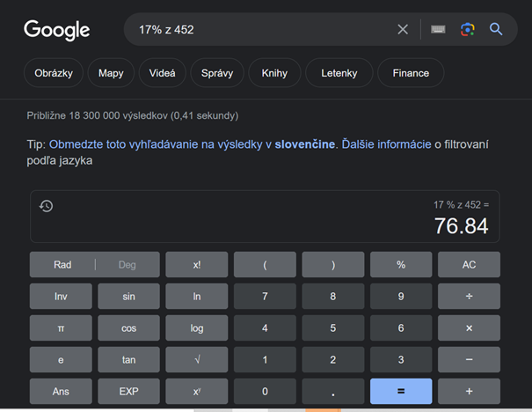Switch to the Videá tab
The width and height of the screenshot is (532, 412).
(x=162, y=73)
